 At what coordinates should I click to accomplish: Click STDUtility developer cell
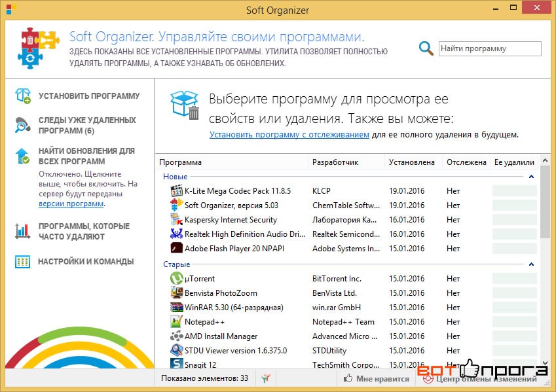pos(329,351)
